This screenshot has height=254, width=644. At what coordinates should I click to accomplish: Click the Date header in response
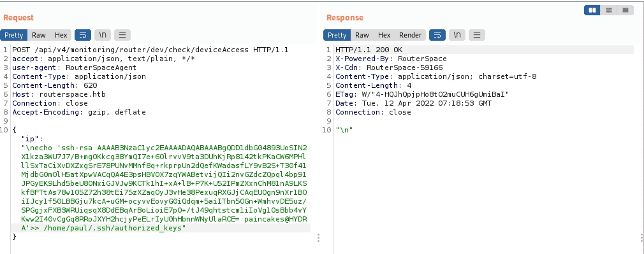[x=414, y=103]
